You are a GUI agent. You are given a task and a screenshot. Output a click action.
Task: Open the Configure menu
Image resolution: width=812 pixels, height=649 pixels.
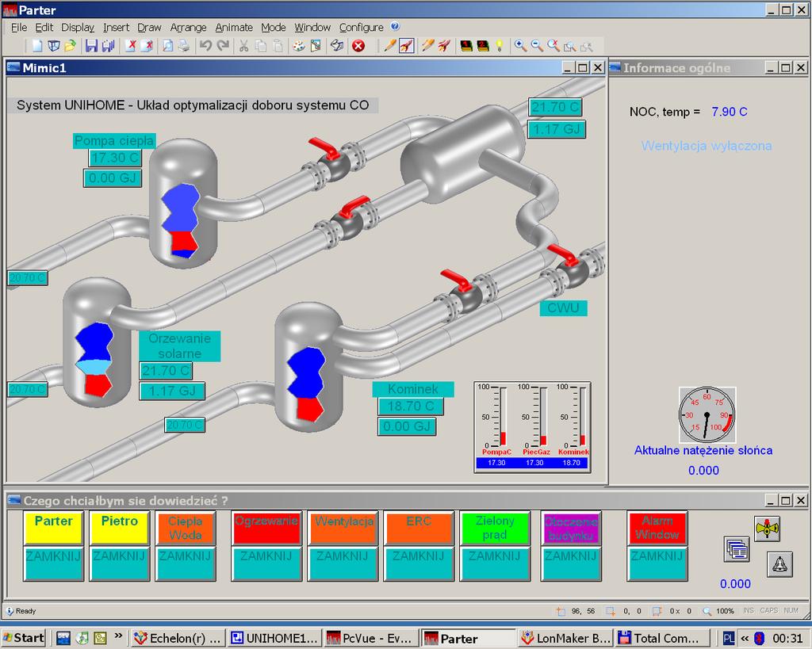tap(362, 28)
